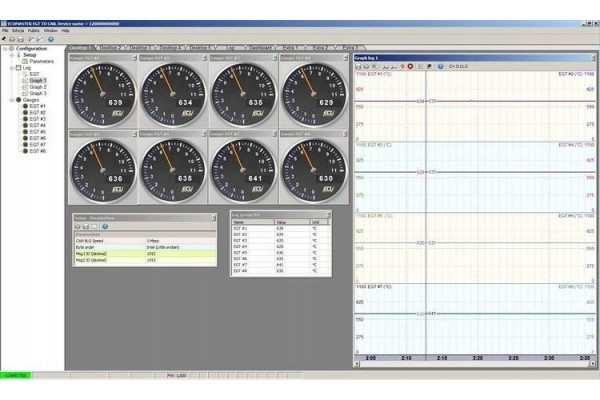Select Graph 1 in the Log tree
Viewport: 600px width, 400px height.
click(x=38, y=81)
